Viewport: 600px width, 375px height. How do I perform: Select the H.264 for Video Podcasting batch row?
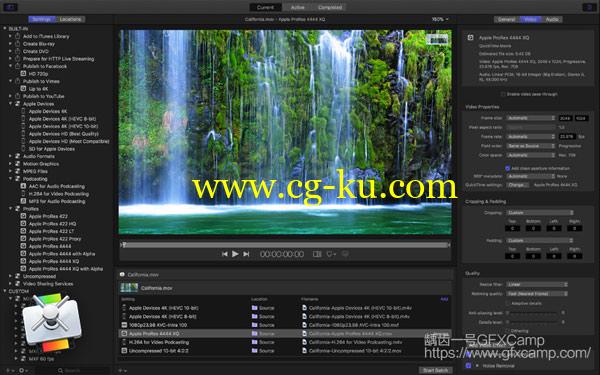point(285,342)
